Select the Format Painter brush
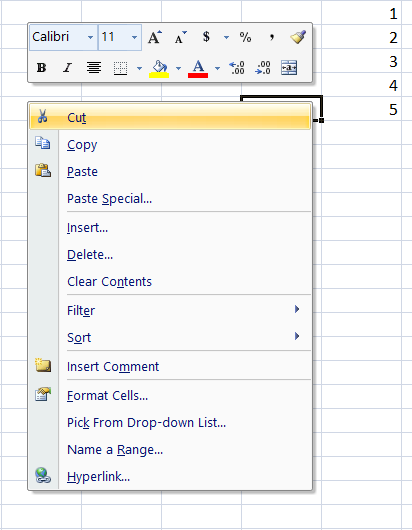 (298, 37)
